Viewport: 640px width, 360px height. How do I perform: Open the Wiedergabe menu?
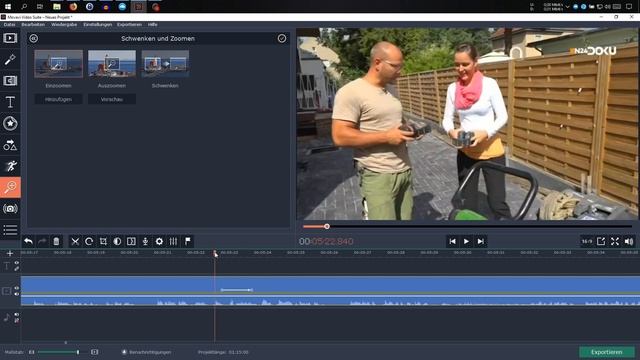coord(64,24)
